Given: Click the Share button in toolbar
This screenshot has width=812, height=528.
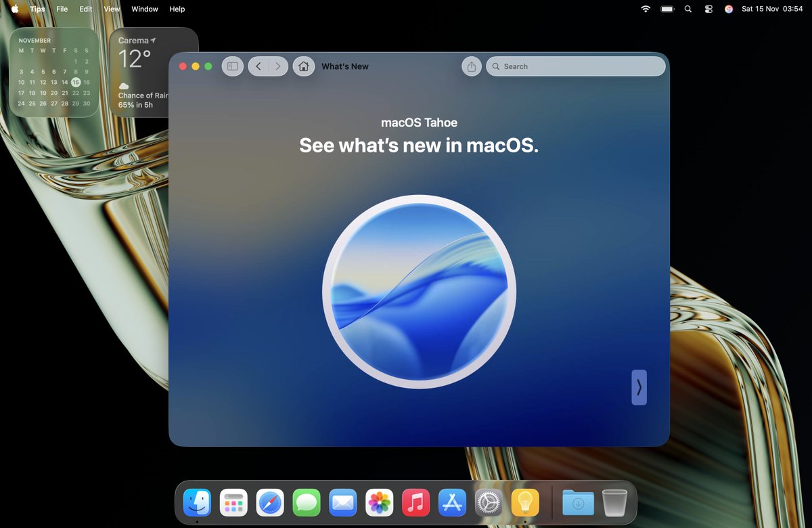Looking at the screenshot, I should (472, 66).
